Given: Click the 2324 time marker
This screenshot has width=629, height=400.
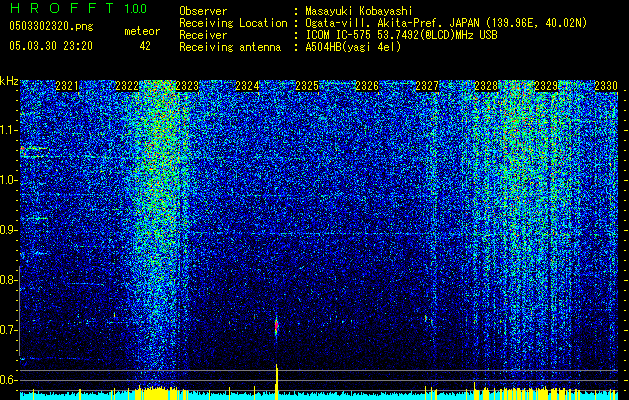Looking at the screenshot, I should [247, 86].
